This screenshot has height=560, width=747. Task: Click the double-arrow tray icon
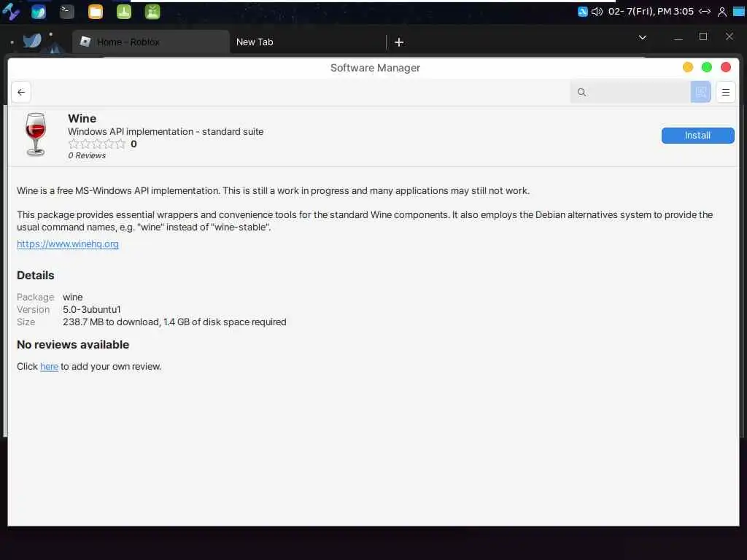click(705, 12)
